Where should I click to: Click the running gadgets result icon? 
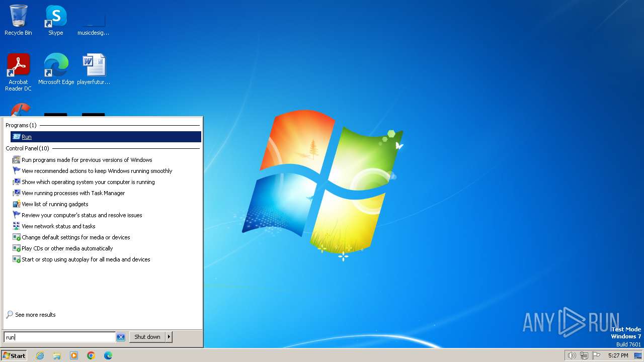click(17, 204)
